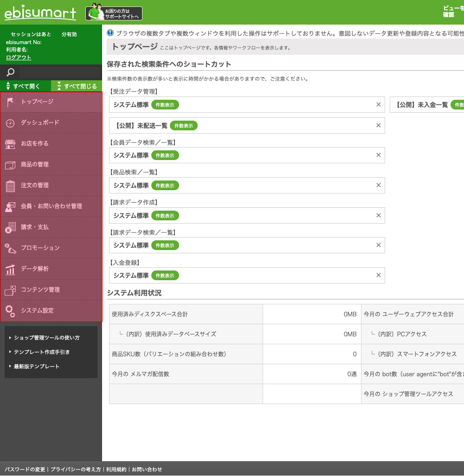
Task: Open the 会員・お問い合わせ管理 menu
Action: tap(51, 206)
